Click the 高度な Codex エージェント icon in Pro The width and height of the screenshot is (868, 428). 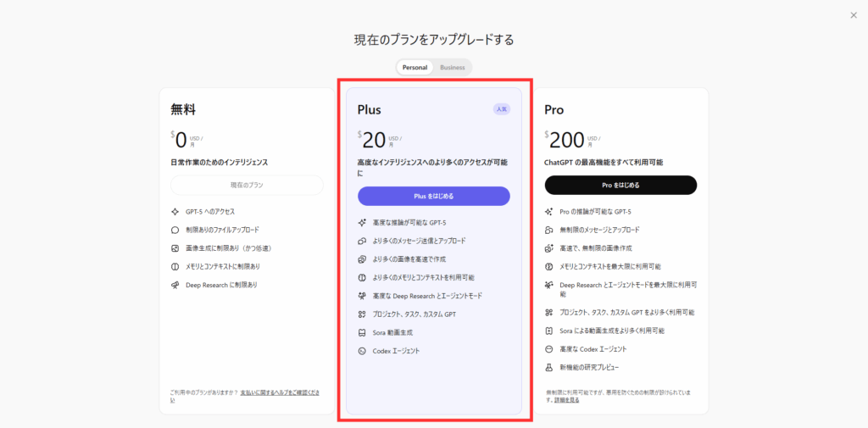[x=549, y=348]
